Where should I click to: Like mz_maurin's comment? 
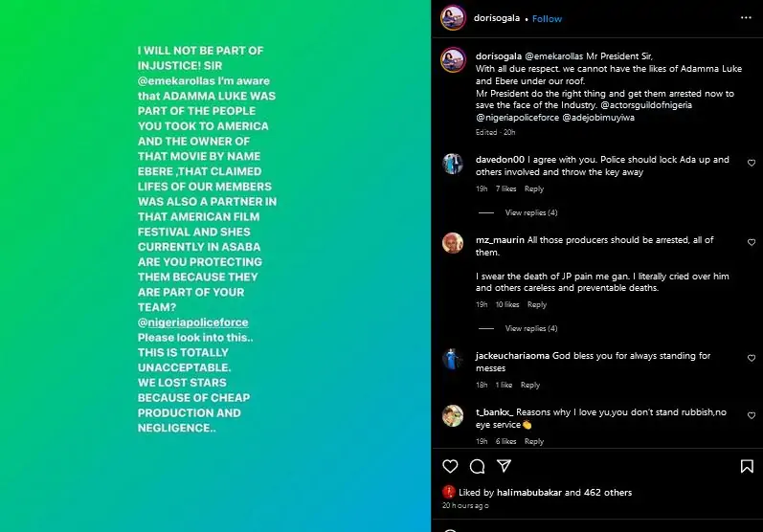751,244
